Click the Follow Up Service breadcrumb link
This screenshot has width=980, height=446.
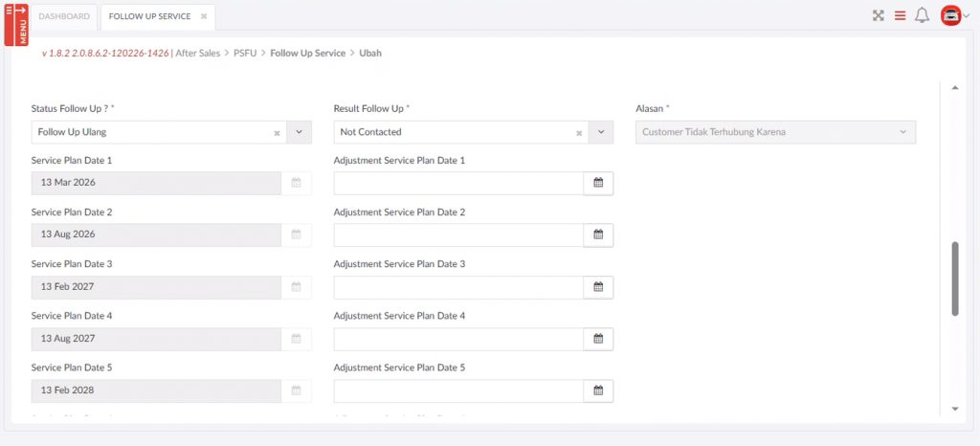tap(307, 54)
